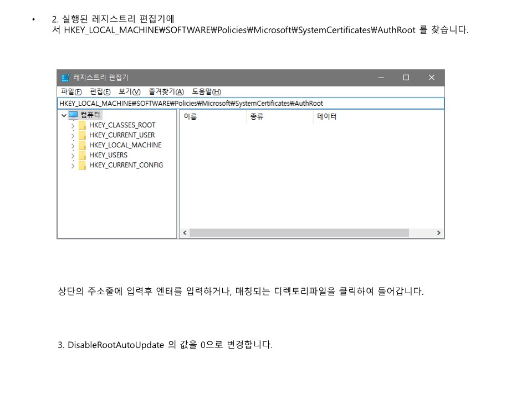532x399 pixels.
Task: Open the 파일(F) menu
Action: [71, 91]
